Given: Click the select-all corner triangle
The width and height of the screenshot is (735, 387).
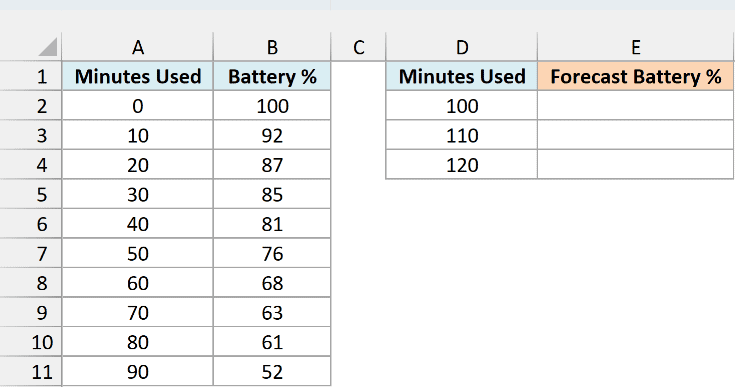Looking at the screenshot, I should point(47,47).
